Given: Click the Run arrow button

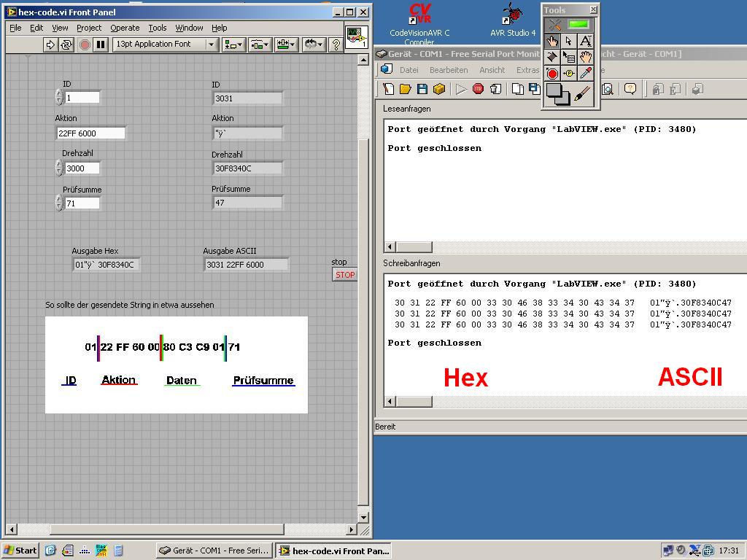Looking at the screenshot, I should click(50, 44).
